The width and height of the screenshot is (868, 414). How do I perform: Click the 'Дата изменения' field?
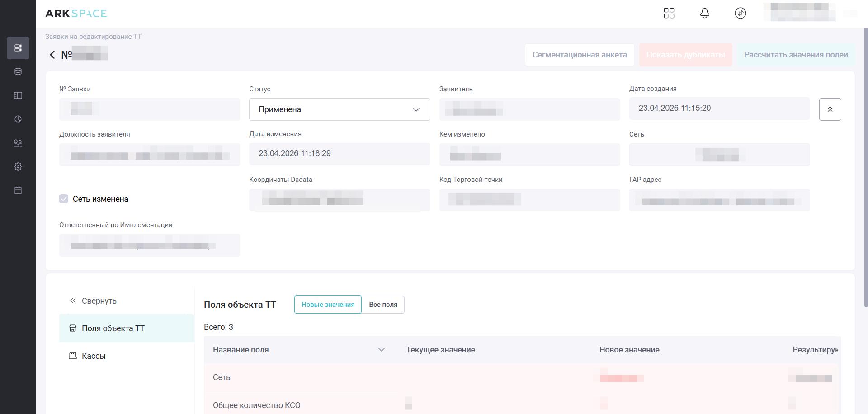coord(339,154)
